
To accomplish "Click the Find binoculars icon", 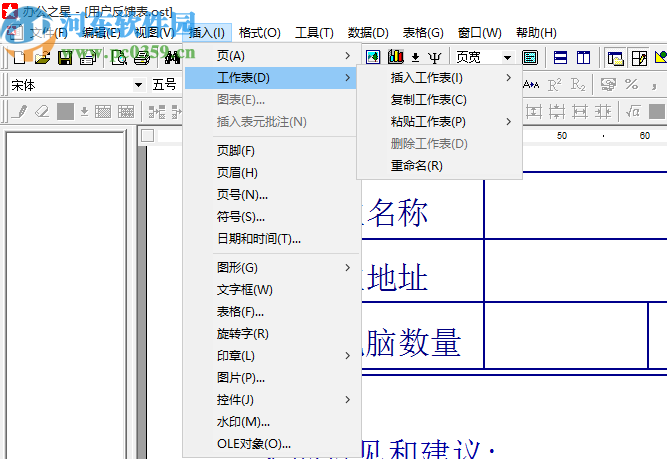I will [172, 57].
